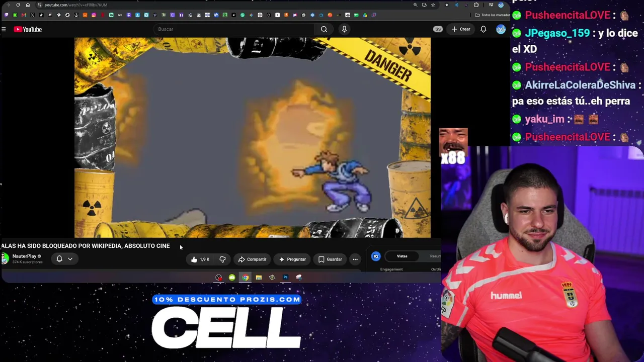The height and width of the screenshot is (362, 644).
Task: Save the video with Guardar button
Action: 330,259
